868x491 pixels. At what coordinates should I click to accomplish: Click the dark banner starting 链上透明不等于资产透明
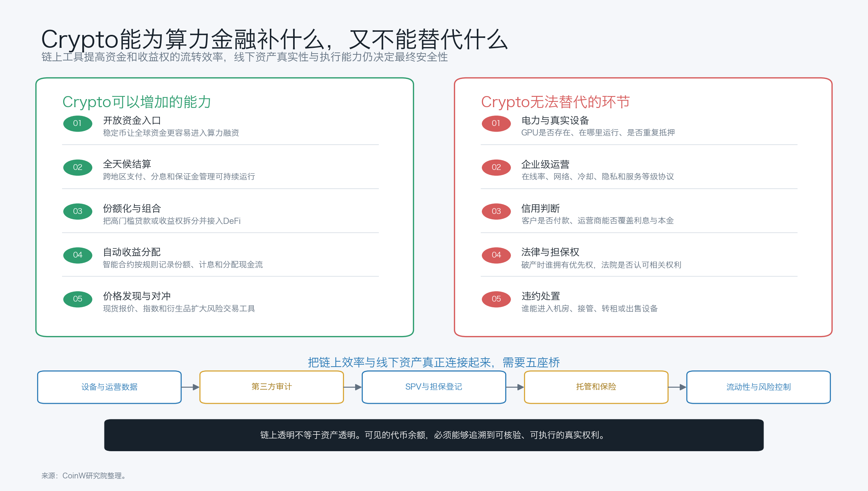(434, 435)
